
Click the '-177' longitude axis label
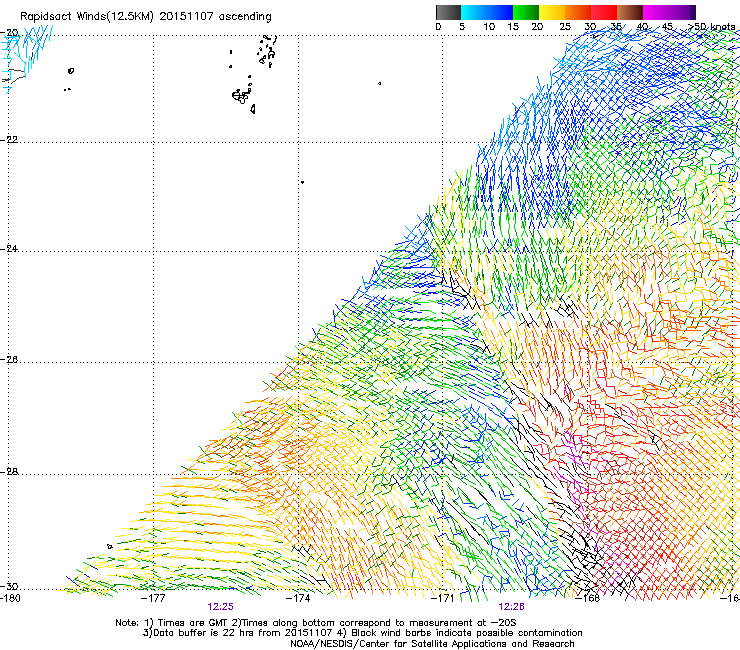153,598
